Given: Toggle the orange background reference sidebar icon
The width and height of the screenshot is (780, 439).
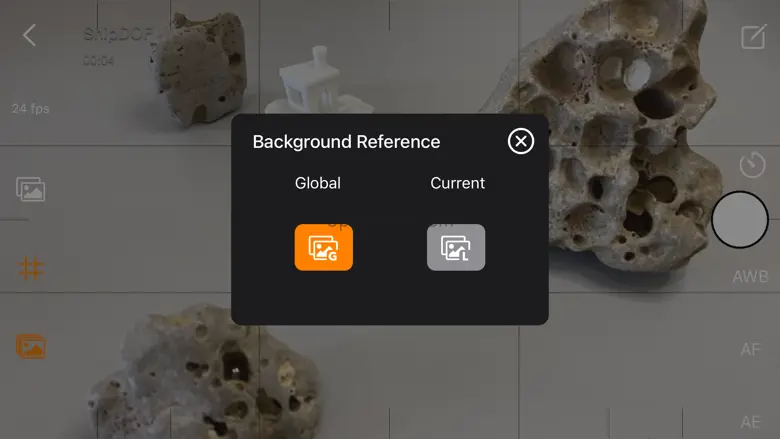Looking at the screenshot, I should point(31,347).
